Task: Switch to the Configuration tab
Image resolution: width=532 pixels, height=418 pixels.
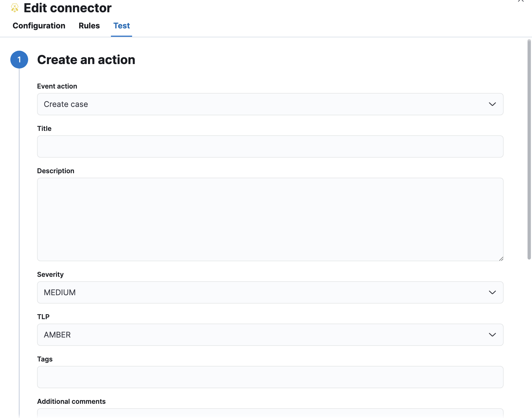Action: 39,26
